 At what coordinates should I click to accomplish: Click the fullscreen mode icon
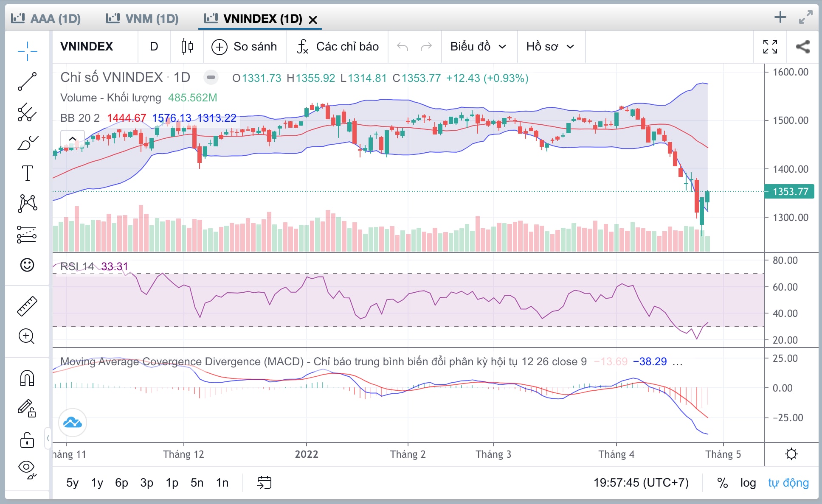pyautogui.click(x=770, y=47)
